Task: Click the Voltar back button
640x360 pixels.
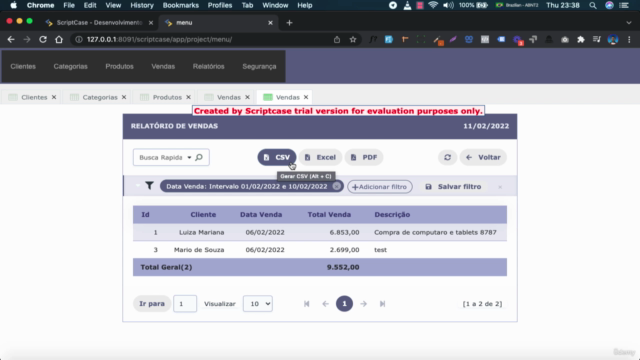Action: pos(483,157)
